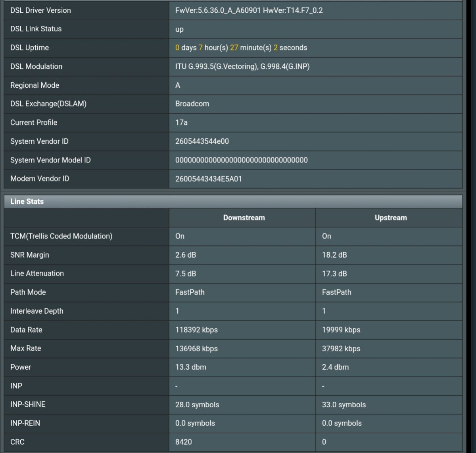Click the DSL Uptime duration value

click(241, 48)
